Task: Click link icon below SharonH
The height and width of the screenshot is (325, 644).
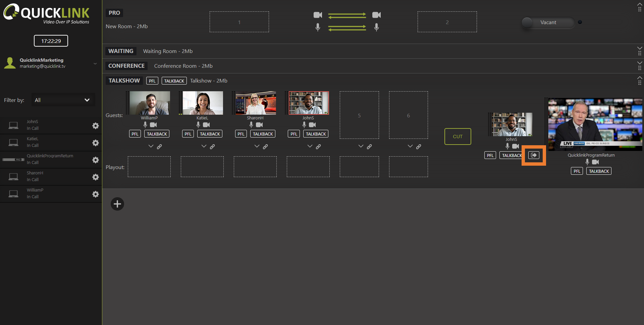Action: 265,147
